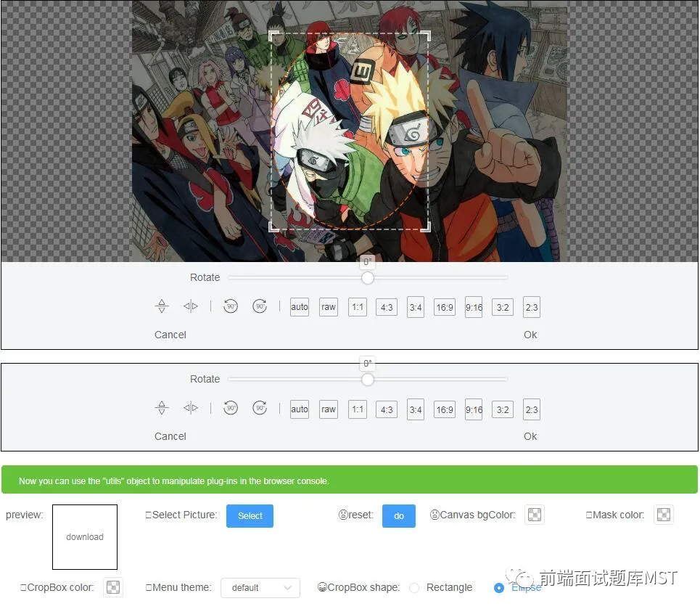The image size is (700, 609).
Task: Click the 2:3 ratio tab
Action: (531, 306)
